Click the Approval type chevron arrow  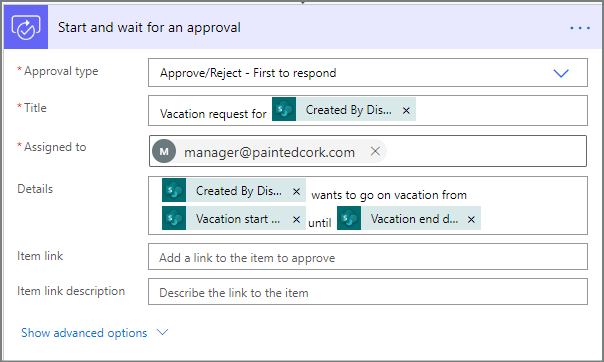click(561, 73)
